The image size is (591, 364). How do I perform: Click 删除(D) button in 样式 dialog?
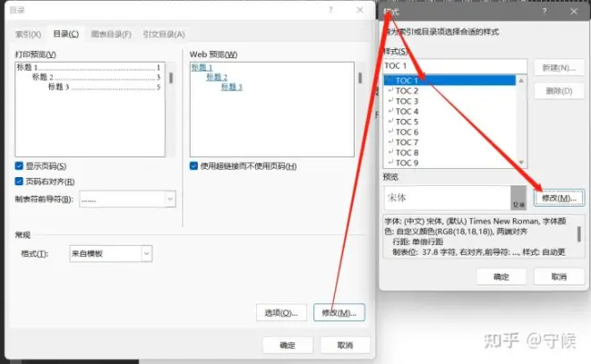[x=559, y=90]
